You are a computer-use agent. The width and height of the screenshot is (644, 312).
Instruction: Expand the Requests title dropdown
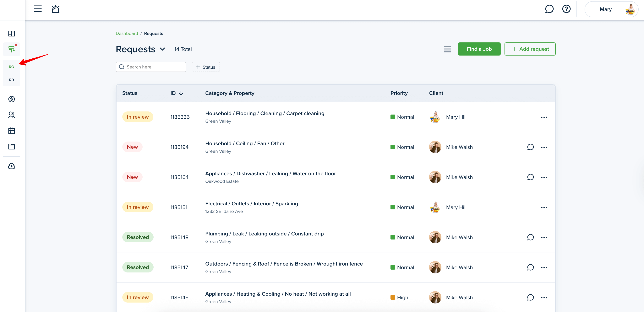point(162,49)
